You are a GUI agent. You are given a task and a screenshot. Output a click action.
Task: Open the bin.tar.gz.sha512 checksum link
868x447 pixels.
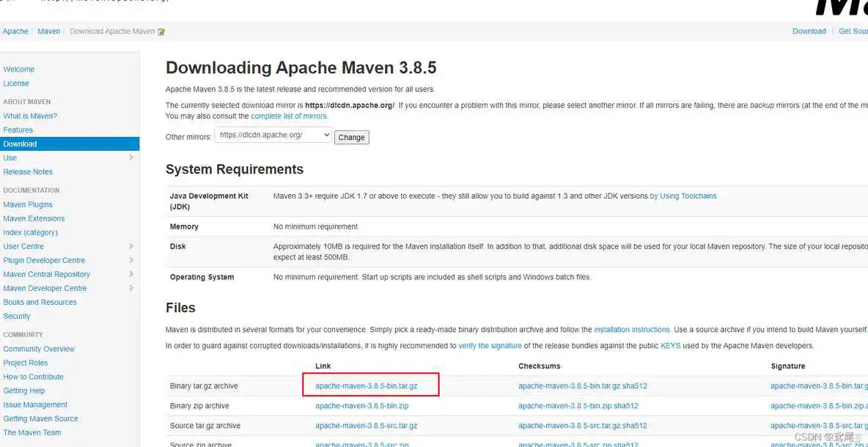(x=582, y=386)
